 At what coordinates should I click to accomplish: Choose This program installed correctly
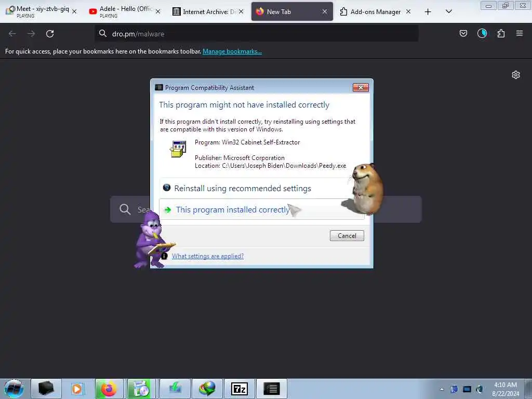[x=262, y=209]
